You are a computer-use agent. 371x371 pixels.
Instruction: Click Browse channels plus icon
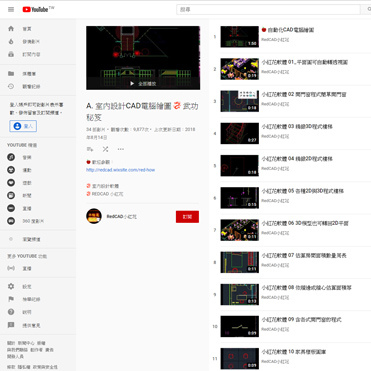coord(11,239)
